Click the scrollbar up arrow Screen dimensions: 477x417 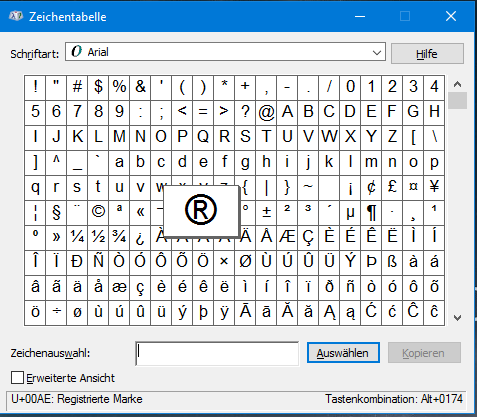[457, 84]
